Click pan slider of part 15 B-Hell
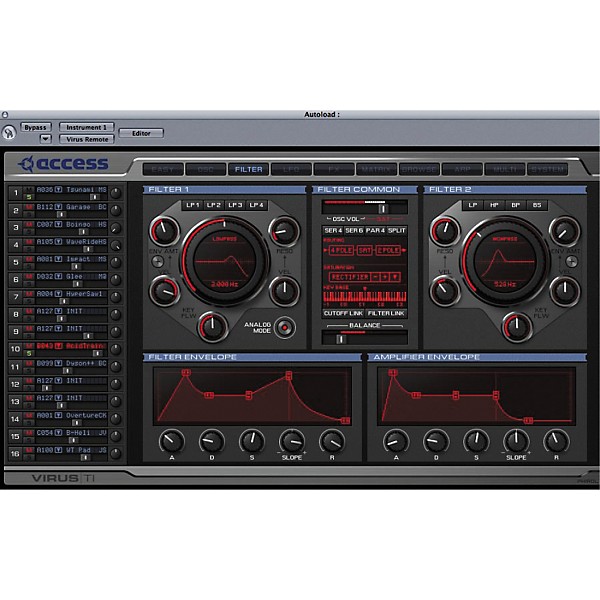Image resolution: width=600 pixels, height=600 pixels. (x=72, y=440)
